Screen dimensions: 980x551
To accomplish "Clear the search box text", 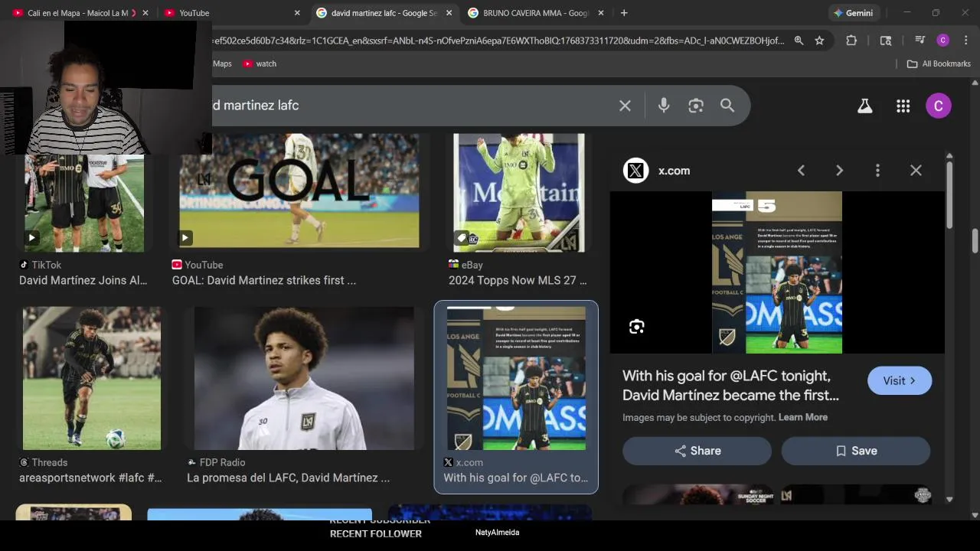I will pos(625,106).
